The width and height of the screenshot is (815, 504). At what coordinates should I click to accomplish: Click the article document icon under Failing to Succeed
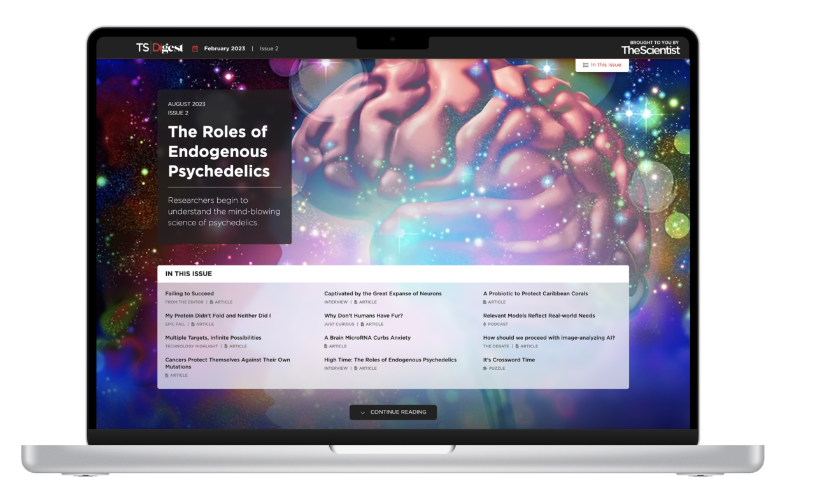(x=213, y=302)
